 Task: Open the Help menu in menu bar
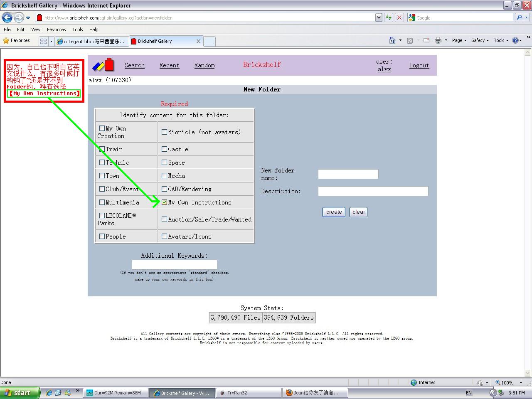coord(94,30)
